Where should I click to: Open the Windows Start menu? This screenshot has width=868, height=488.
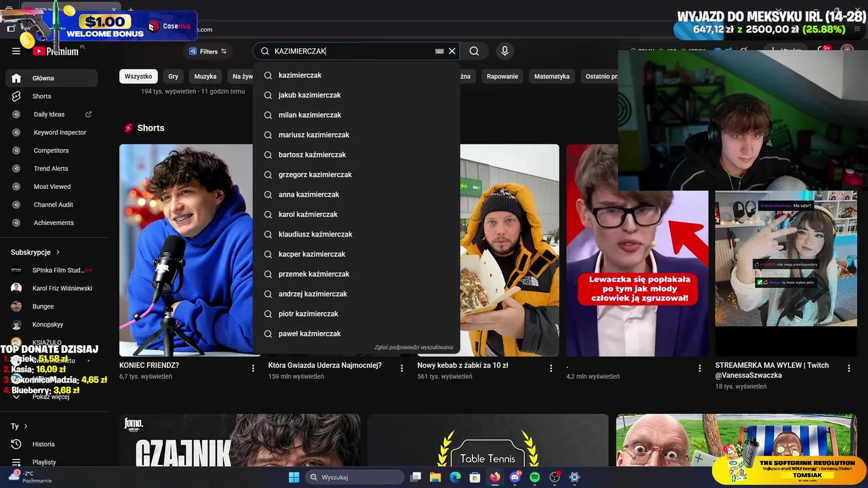point(294,477)
